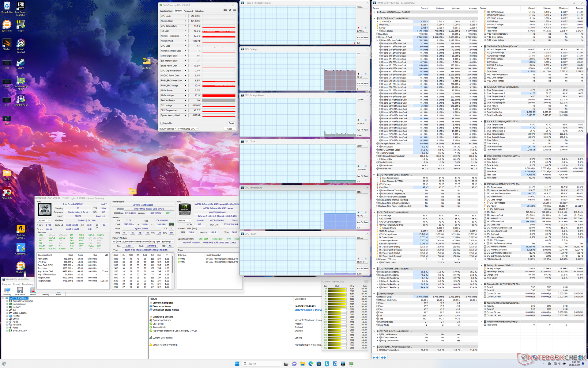The image size is (588, 368).
Task: Click the Windows taskbar Search box
Action: (x=262, y=364)
